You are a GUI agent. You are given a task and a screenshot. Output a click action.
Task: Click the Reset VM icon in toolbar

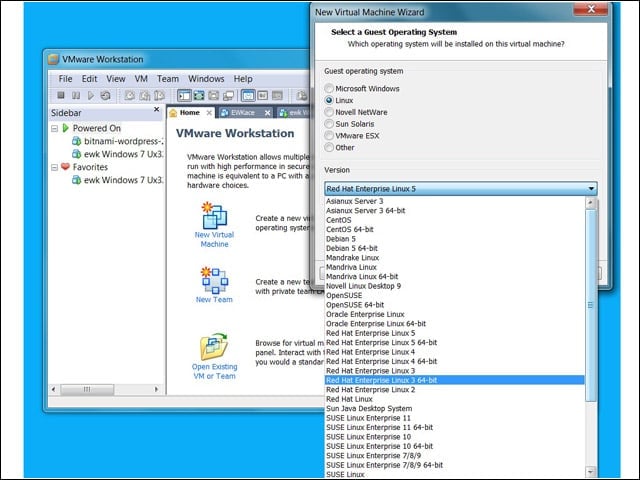(x=106, y=96)
